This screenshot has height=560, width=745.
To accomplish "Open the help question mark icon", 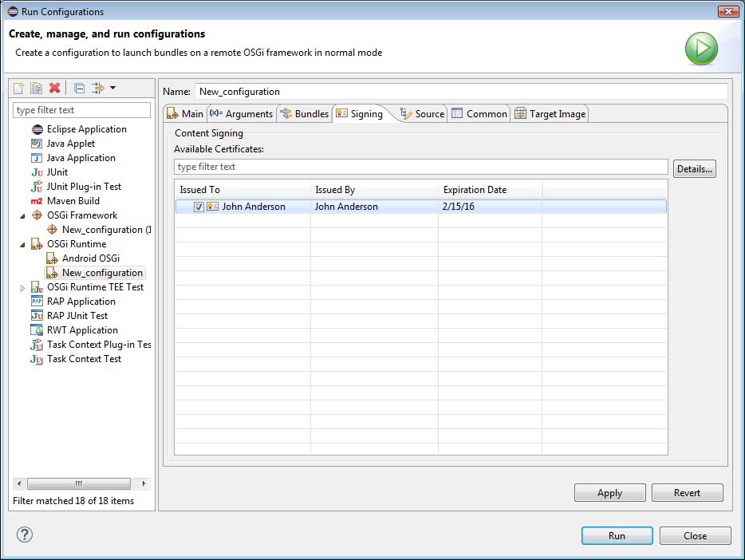I will 24,534.
